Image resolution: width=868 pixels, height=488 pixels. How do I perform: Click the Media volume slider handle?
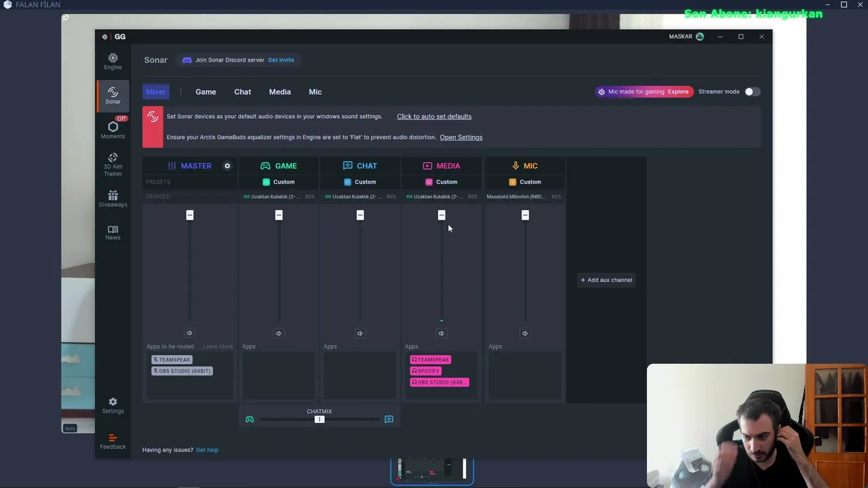[441, 215]
